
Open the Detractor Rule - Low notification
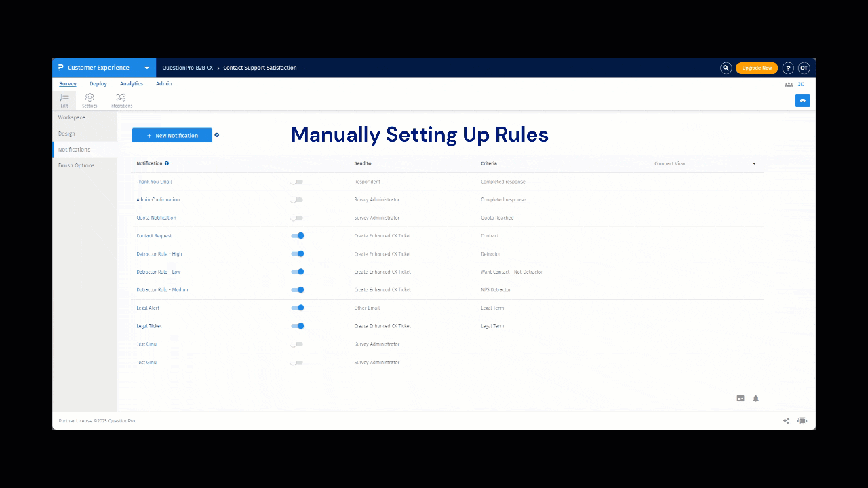pos(159,272)
